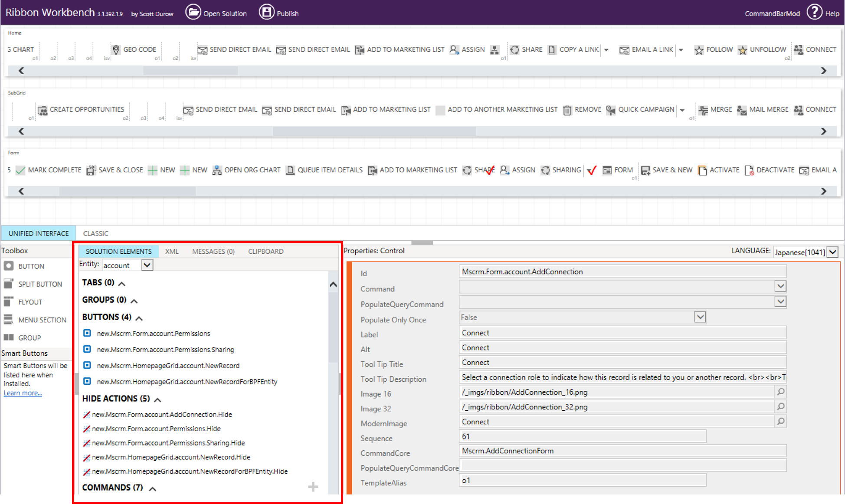The image size is (845, 504).
Task: Pick the Split Button tool from Toolbox
Action: click(33, 284)
